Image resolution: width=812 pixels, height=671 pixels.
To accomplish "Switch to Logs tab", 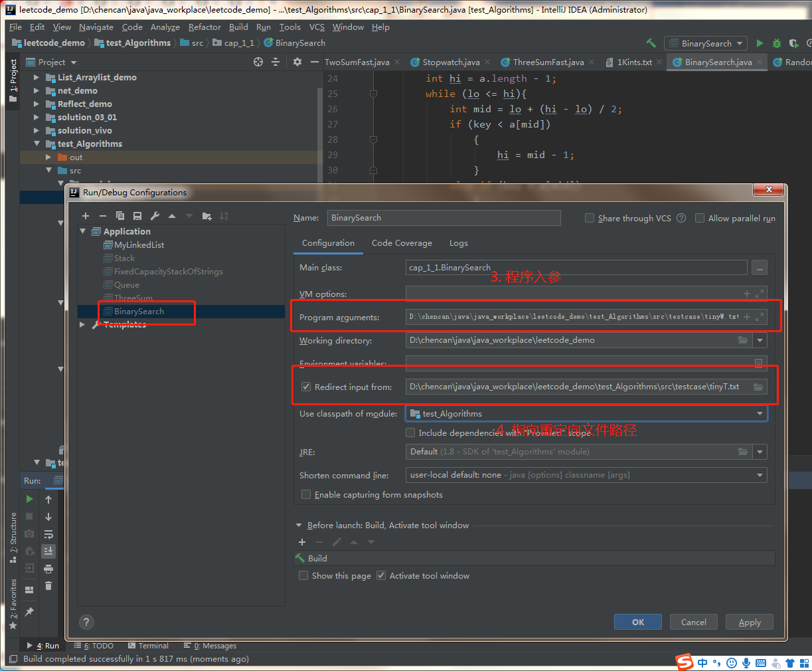I will (x=458, y=243).
